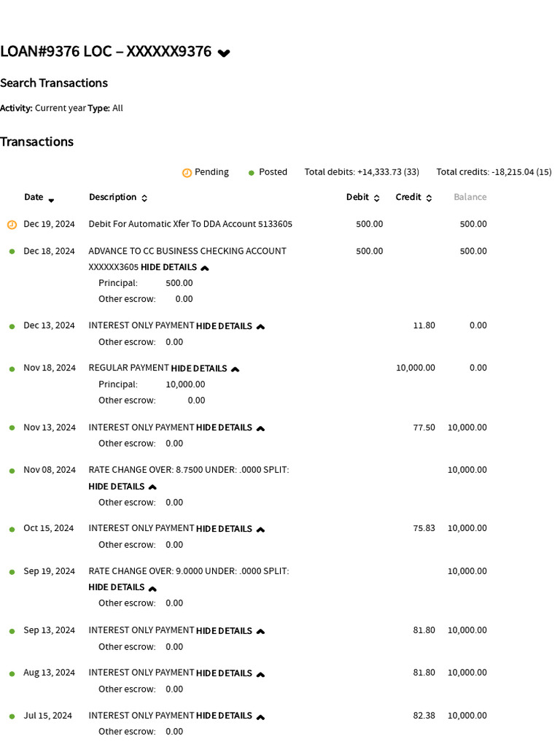Click the green posted dot for Dec 18

[x=12, y=252]
